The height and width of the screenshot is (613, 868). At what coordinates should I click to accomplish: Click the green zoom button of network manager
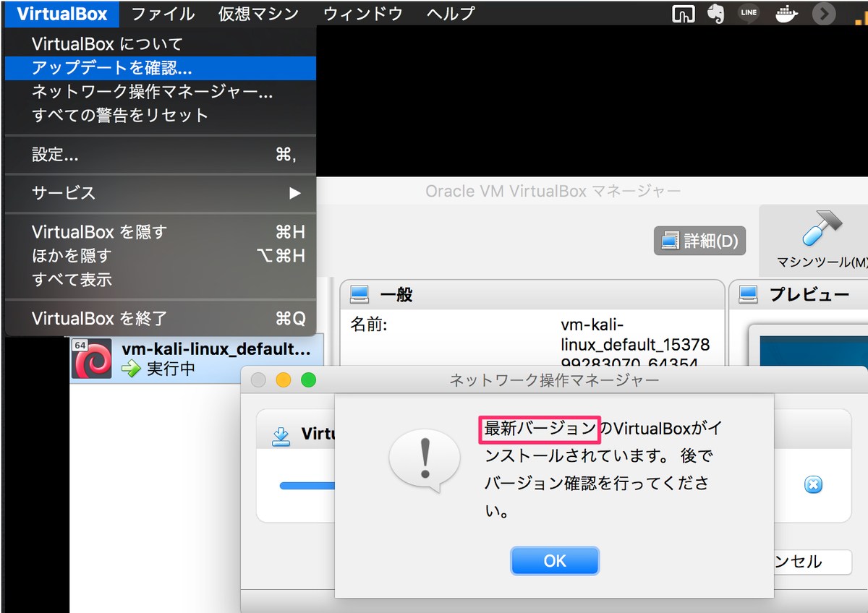[309, 380]
